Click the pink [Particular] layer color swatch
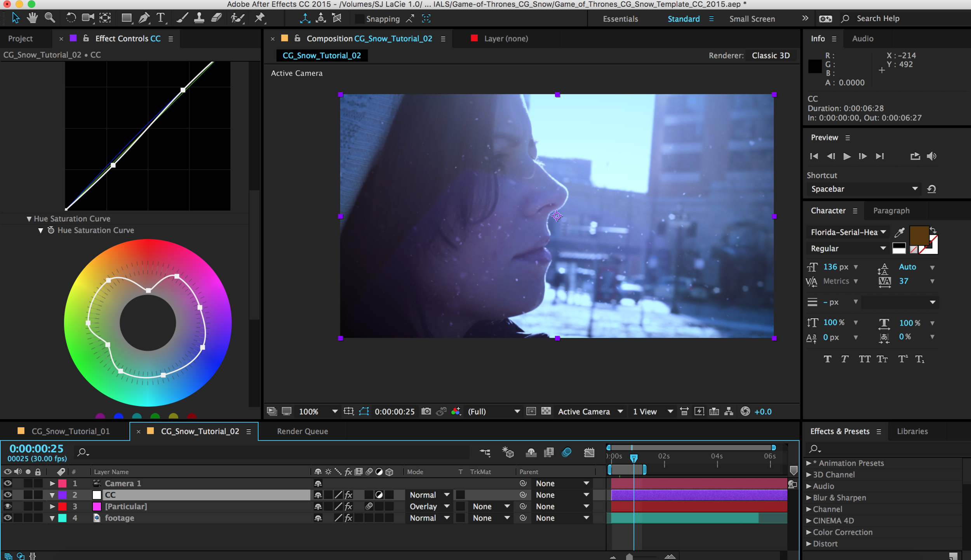This screenshot has width=971, height=560. (97, 506)
